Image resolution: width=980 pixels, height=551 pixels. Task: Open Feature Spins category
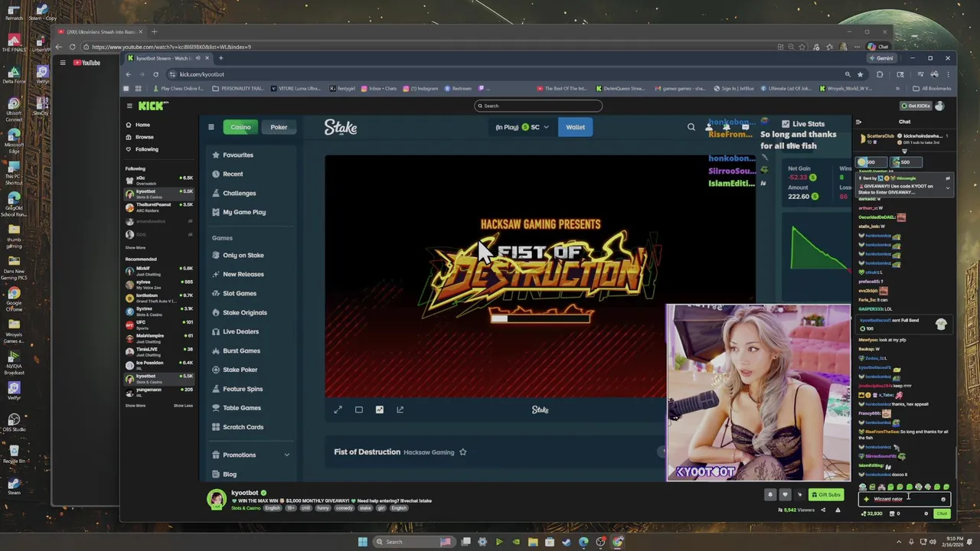pyautogui.click(x=237, y=389)
